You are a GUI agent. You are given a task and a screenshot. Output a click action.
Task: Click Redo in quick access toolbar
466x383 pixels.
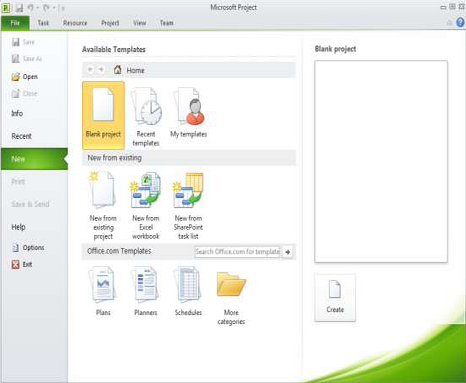[47, 7]
